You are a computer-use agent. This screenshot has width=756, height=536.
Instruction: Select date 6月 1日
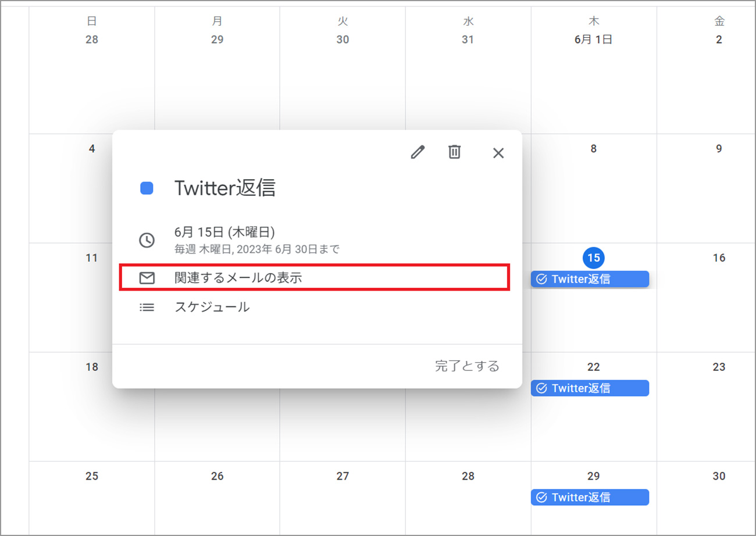[x=593, y=40]
